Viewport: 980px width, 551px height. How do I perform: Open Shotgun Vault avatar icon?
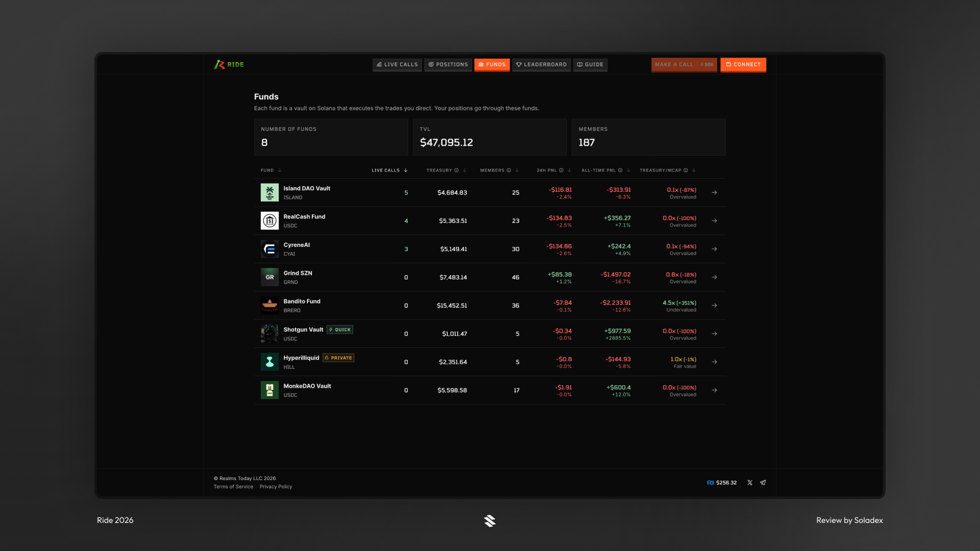[269, 334]
